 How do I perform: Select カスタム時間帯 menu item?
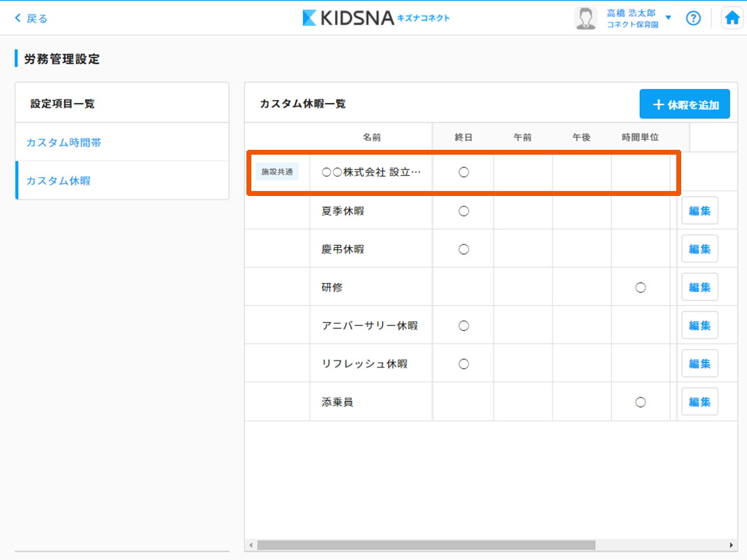64,143
